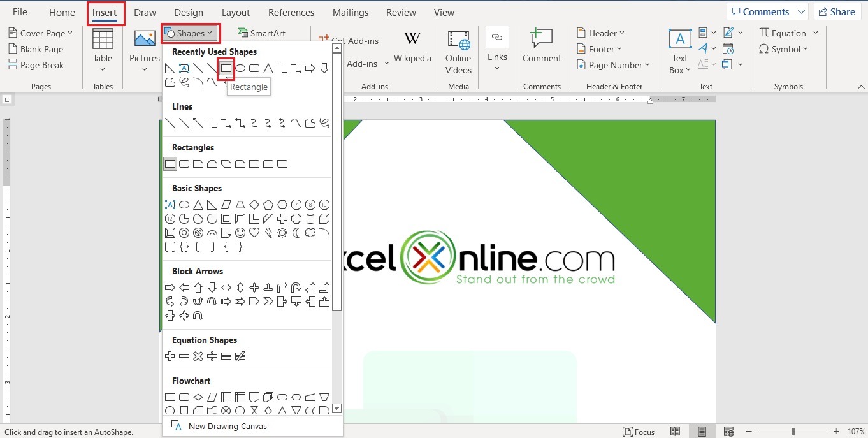Viewport: 868px width, 438px height.
Task: Open the Mailings tab
Action: pyautogui.click(x=351, y=12)
